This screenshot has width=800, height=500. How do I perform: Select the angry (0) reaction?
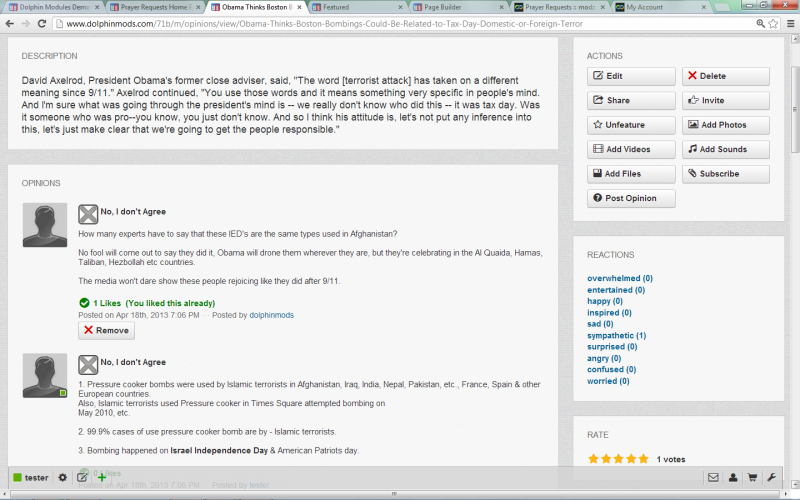604,358
